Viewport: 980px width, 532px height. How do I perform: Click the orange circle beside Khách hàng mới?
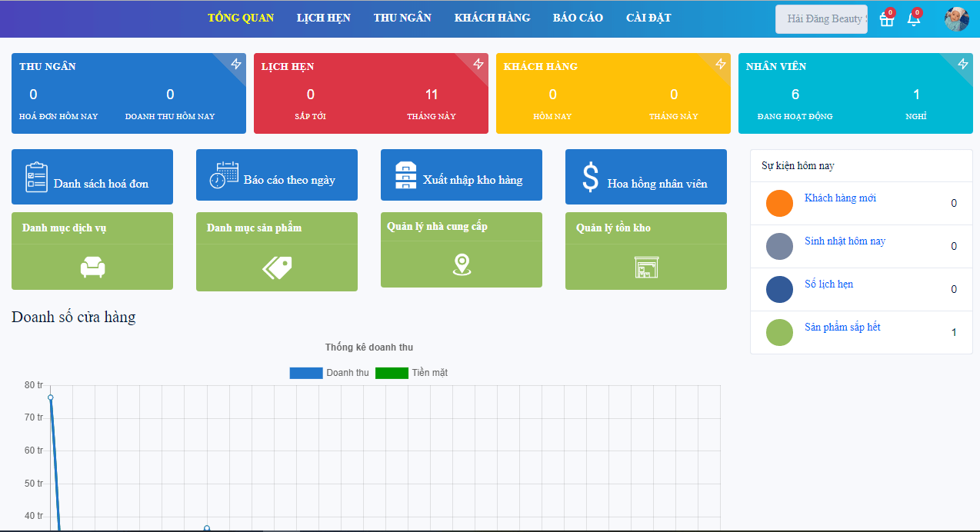(779, 204)
